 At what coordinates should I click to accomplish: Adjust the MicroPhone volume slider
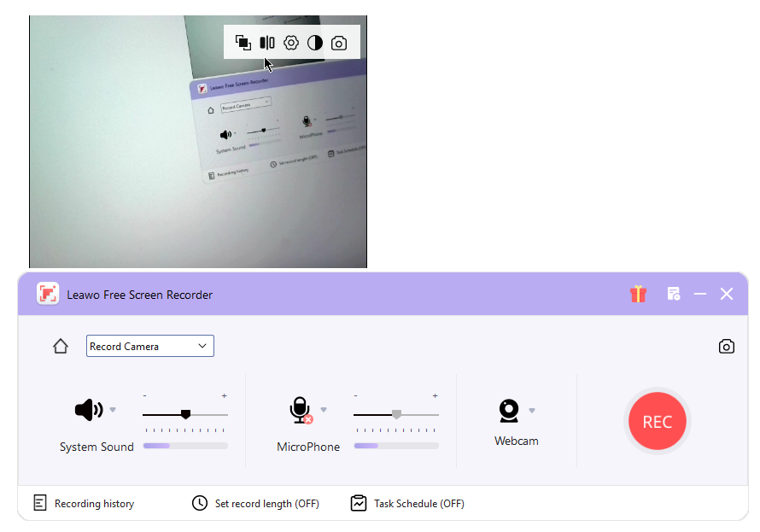396,415
